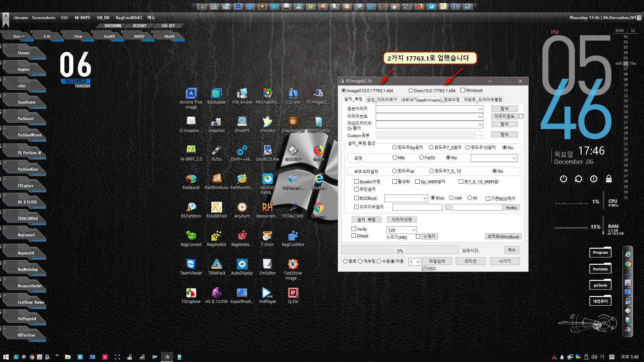
Task: Tick the BCDBoot checkbox
Action: [x=356, y=198]
